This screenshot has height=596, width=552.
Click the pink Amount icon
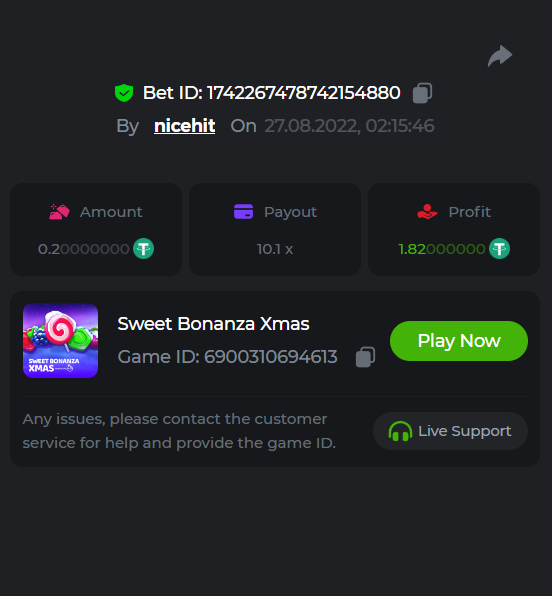[x=59, y=212]
